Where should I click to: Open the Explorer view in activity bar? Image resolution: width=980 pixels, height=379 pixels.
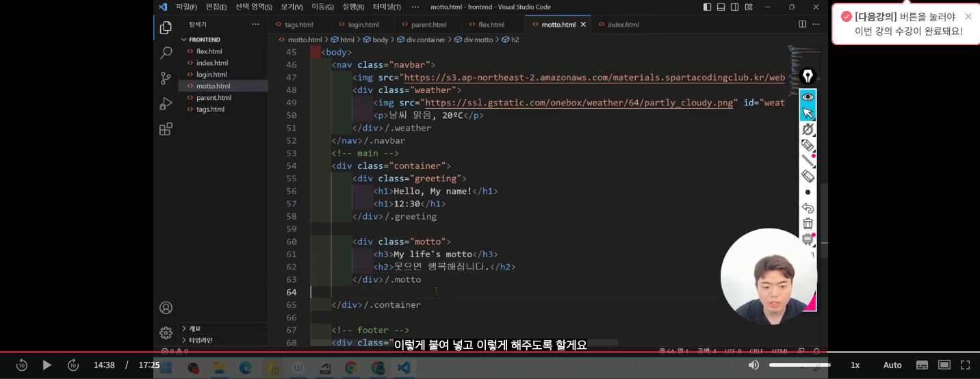click(166, 28)
